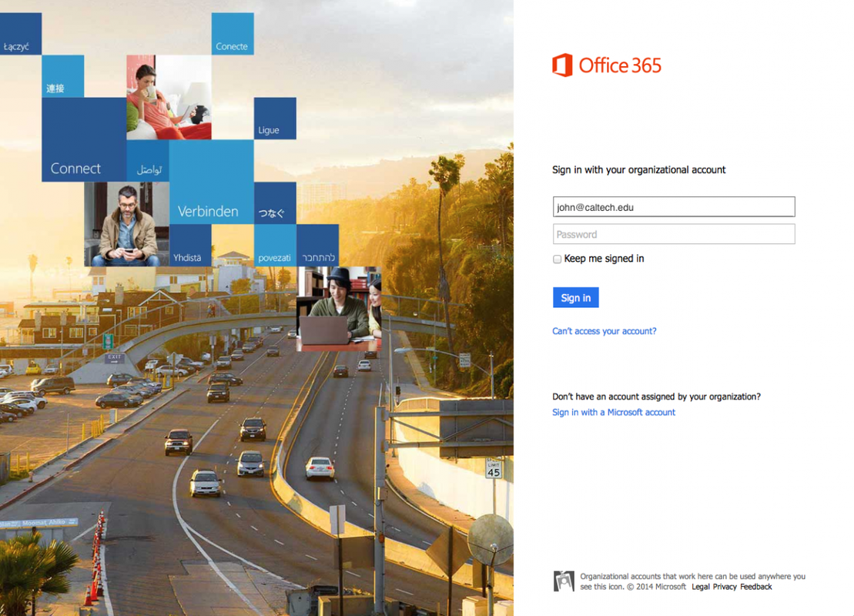The image size is (854, 616).
Task: Click the email field containing john@caltech.edu
Action: pyautogui.click(x=674, y=206)
